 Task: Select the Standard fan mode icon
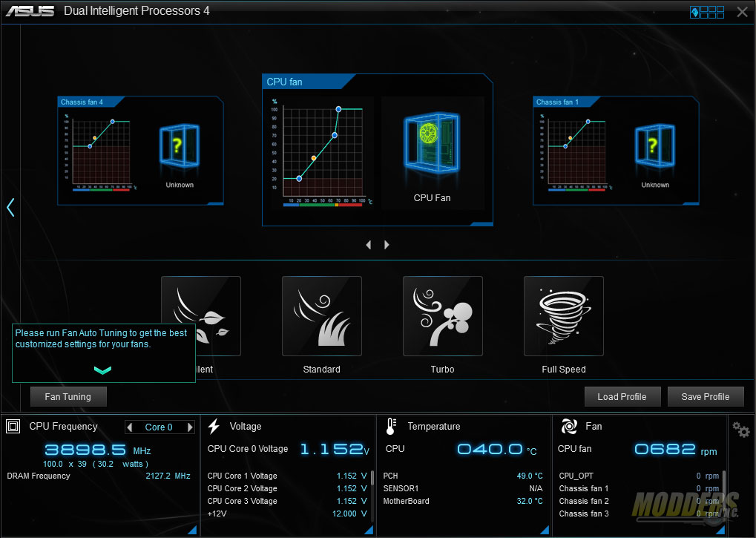321,316
